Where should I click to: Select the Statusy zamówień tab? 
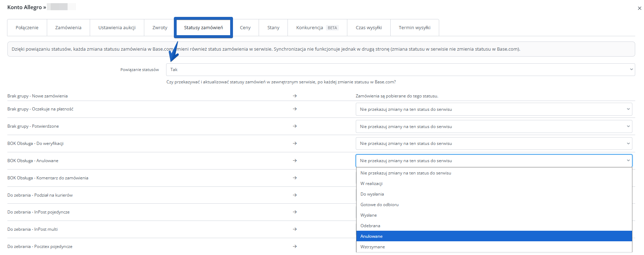(203, 28)
